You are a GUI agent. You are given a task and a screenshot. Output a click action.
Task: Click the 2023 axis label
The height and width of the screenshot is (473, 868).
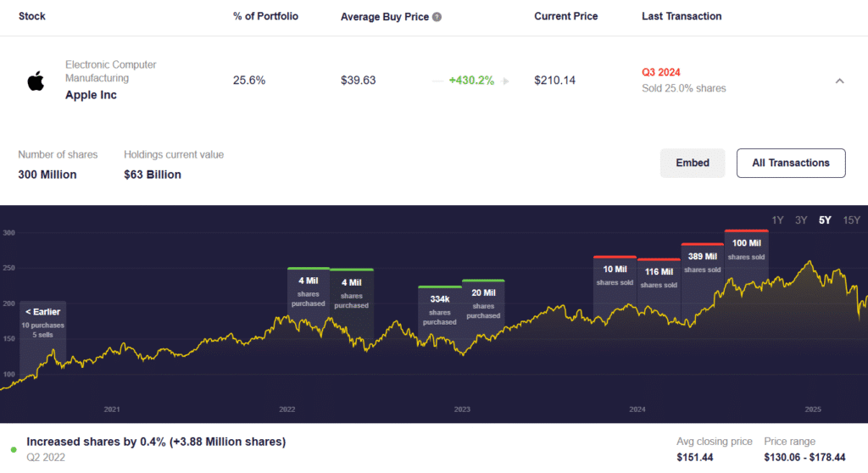(x=462, y=409)
